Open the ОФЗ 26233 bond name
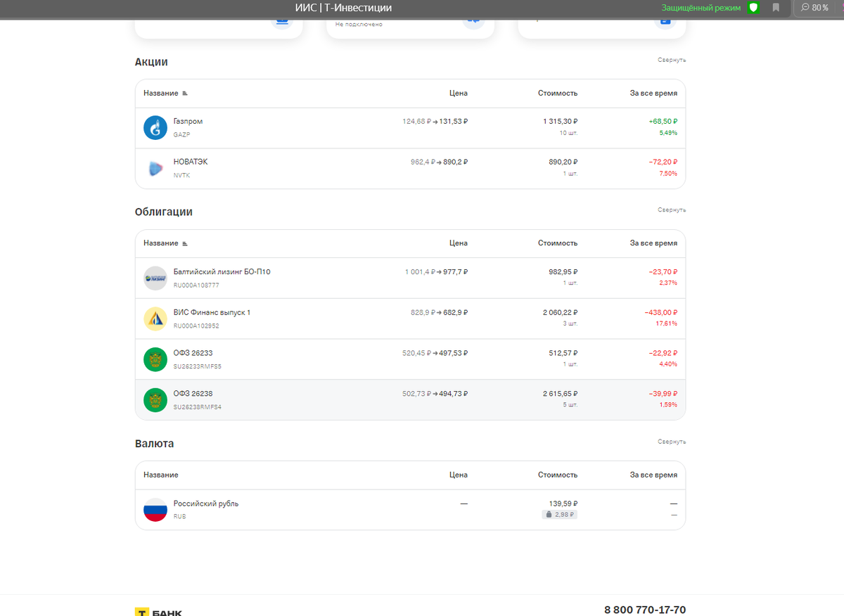844x616 pixels. (x=193, y=353)
